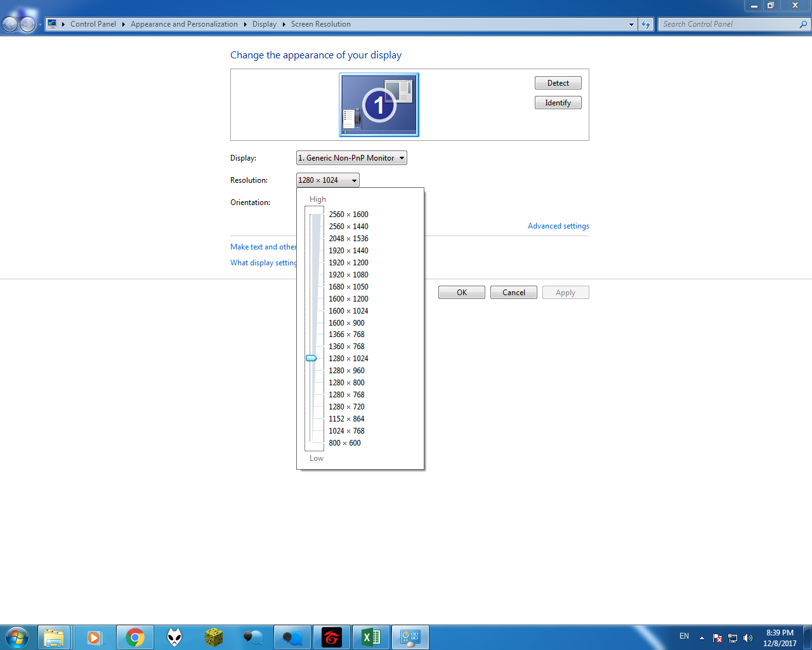Open the address bar history dropdown
The height and width of the screenshot is (650, 812).
click(631, 24)
